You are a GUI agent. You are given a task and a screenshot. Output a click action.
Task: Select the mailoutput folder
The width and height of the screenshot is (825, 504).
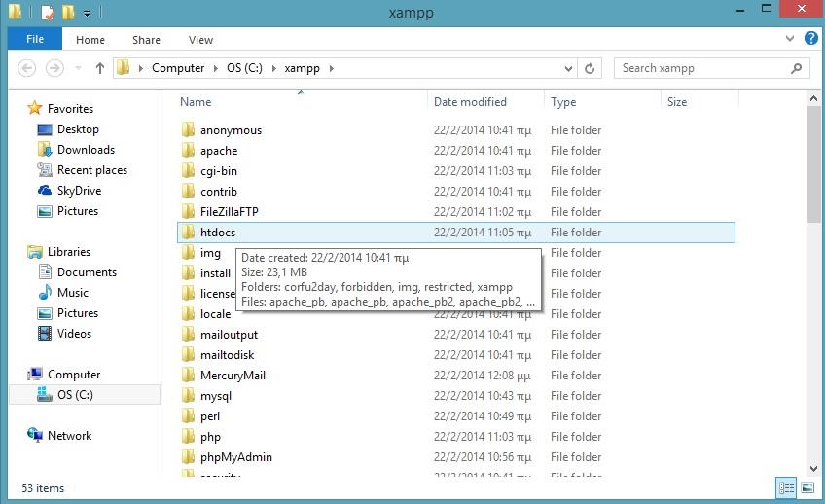tap(229, 335)
